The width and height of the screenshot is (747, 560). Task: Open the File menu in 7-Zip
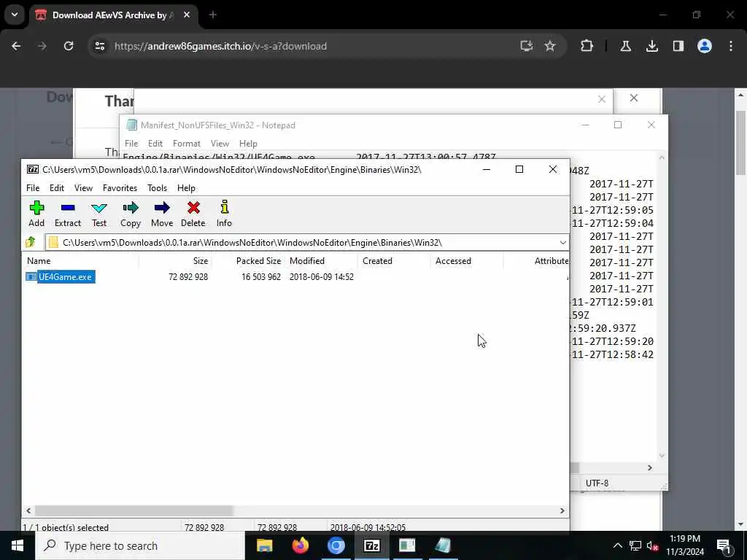tap(33, 188)
